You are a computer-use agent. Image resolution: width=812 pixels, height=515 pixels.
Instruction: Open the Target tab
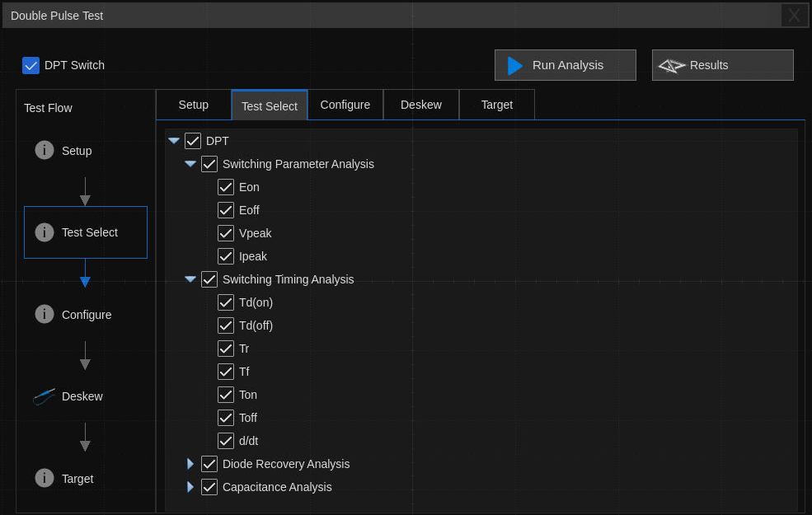pos(496,105)
